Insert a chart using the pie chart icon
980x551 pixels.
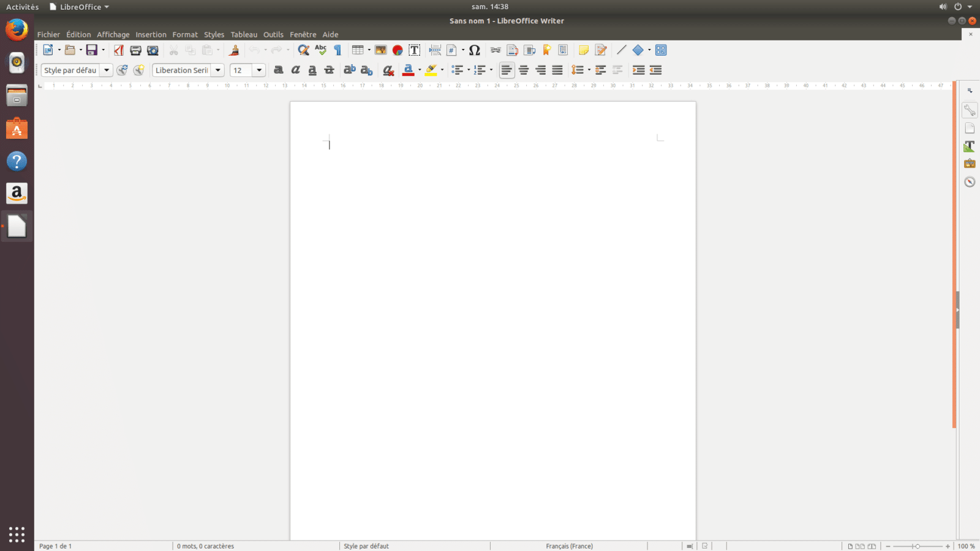pos(398,50)
